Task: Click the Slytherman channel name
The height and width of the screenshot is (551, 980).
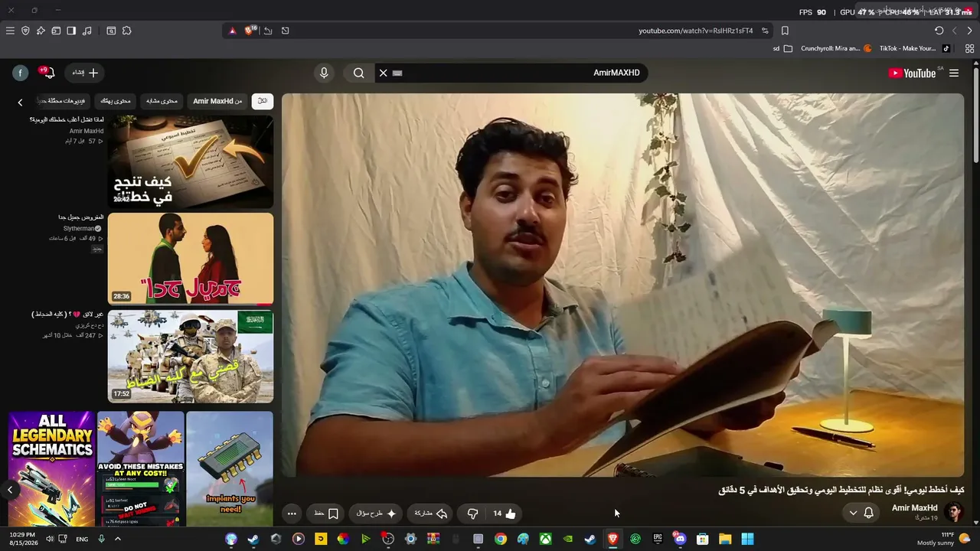Action: point(79,228)
